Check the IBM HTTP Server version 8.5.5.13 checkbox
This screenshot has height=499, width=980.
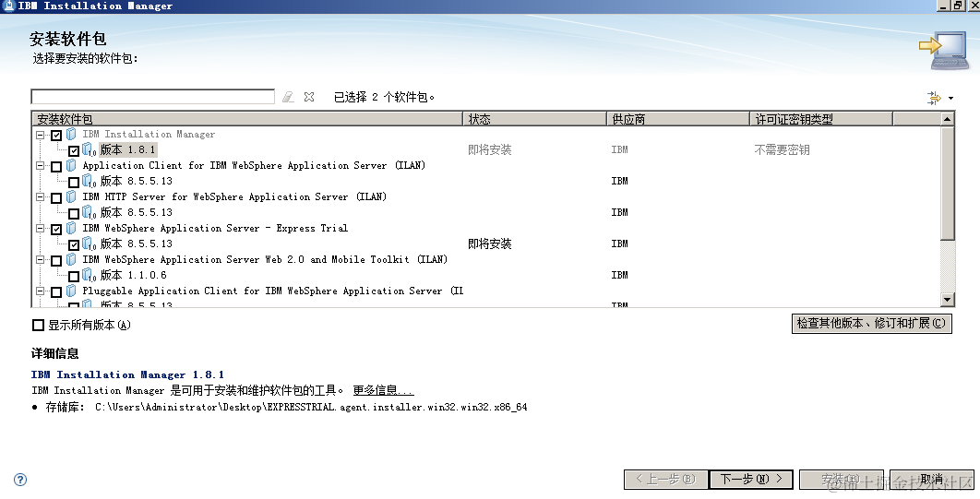pyautogui.click(x=74, y=213)
